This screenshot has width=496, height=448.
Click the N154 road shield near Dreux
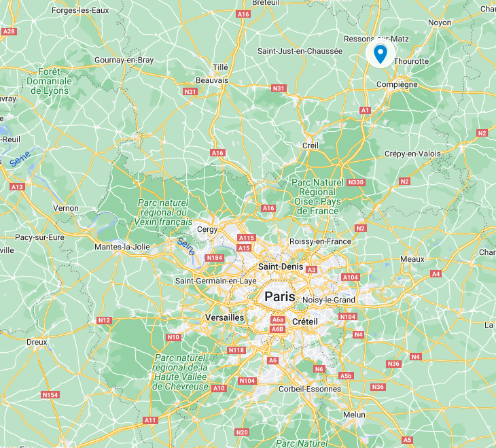(50, 395)
